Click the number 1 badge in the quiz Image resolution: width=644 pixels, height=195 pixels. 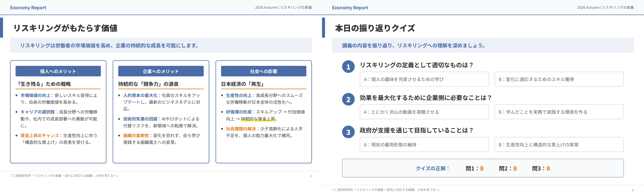point(348,67)
